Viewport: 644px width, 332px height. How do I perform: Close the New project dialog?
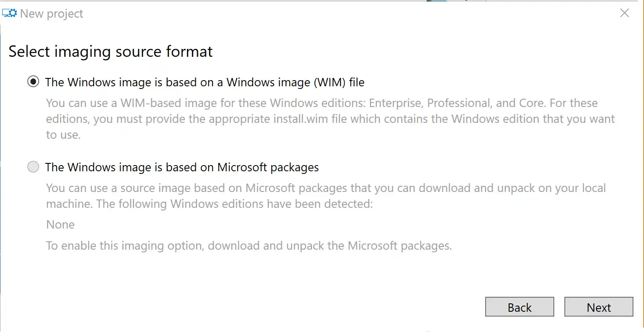point(624,13)
